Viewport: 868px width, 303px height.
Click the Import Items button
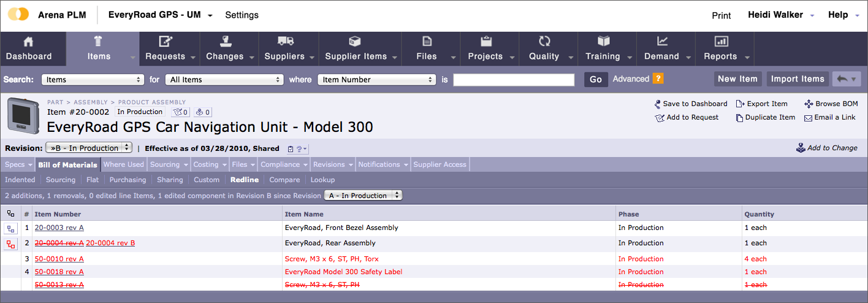click(x=798, y=79)
